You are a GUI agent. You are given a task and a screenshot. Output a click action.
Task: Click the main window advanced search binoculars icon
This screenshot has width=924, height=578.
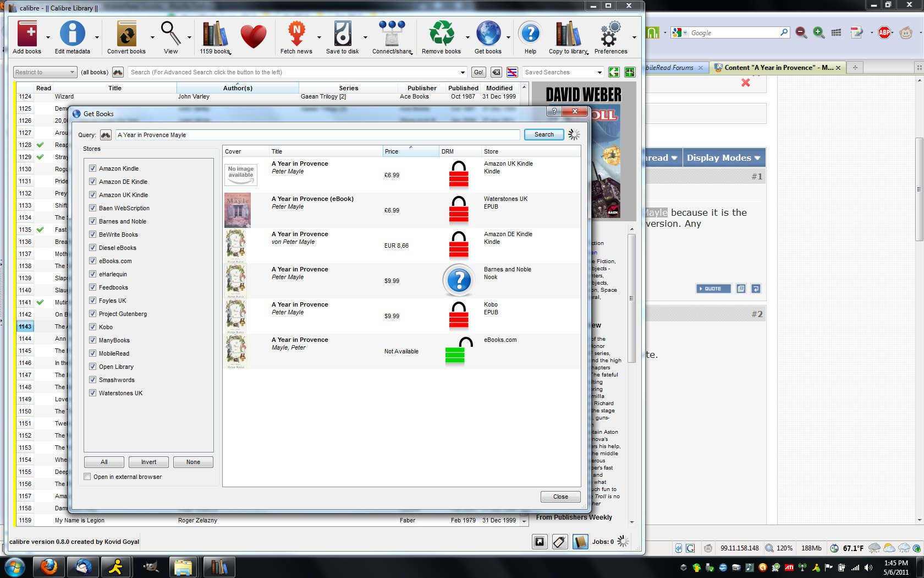click(118, 72)
